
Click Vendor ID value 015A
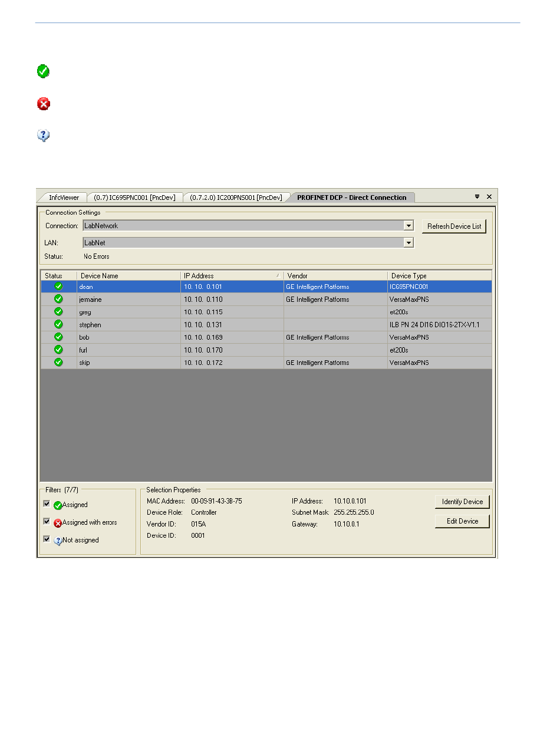coord(199,524)
